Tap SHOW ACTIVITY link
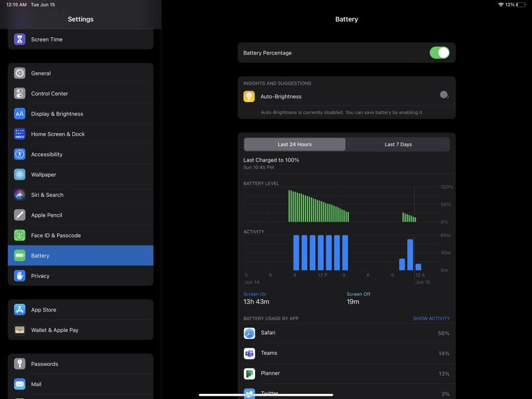 pyautogui.click(x=431, y=318)
